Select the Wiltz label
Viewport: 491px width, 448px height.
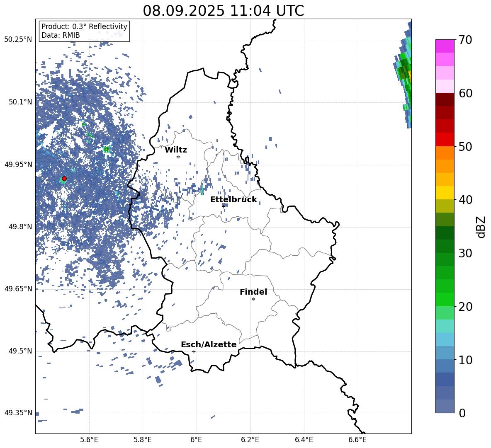point(176,150)
